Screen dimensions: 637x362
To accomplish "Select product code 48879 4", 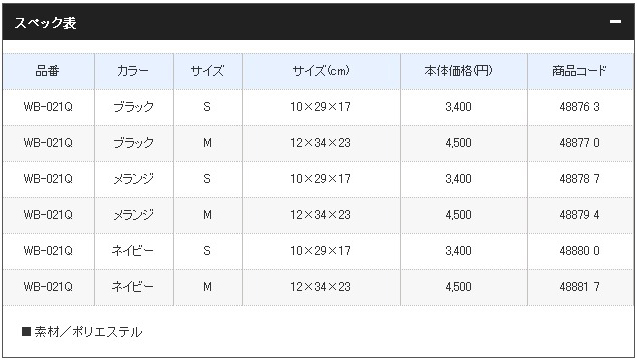I will [579, 215].
